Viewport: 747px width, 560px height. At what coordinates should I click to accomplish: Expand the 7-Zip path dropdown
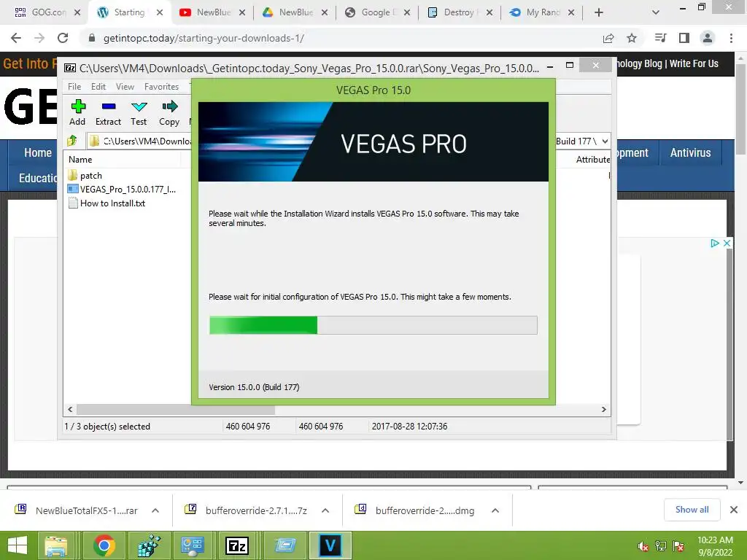[x=605, y=141]
